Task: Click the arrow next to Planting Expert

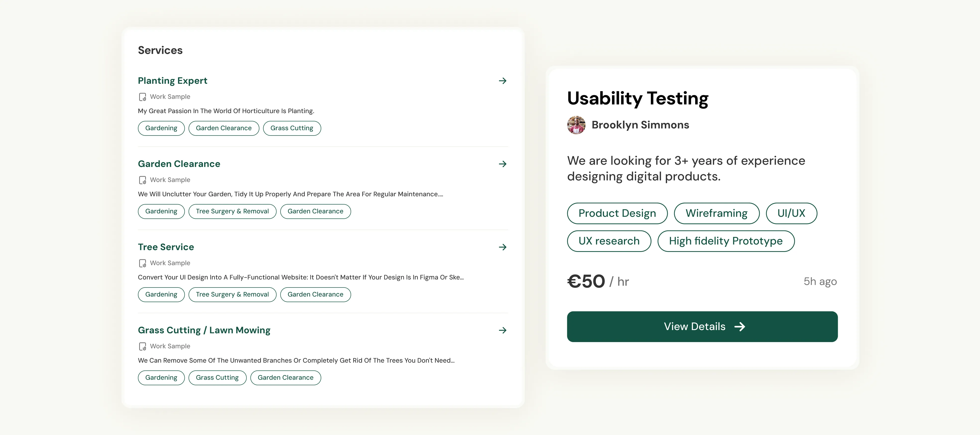Action: [502, 81]
